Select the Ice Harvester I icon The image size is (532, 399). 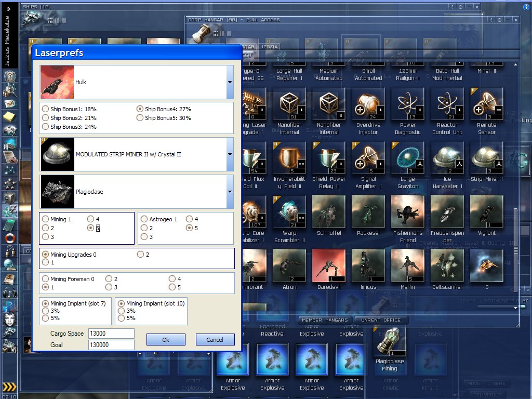[x=447, y=158]
